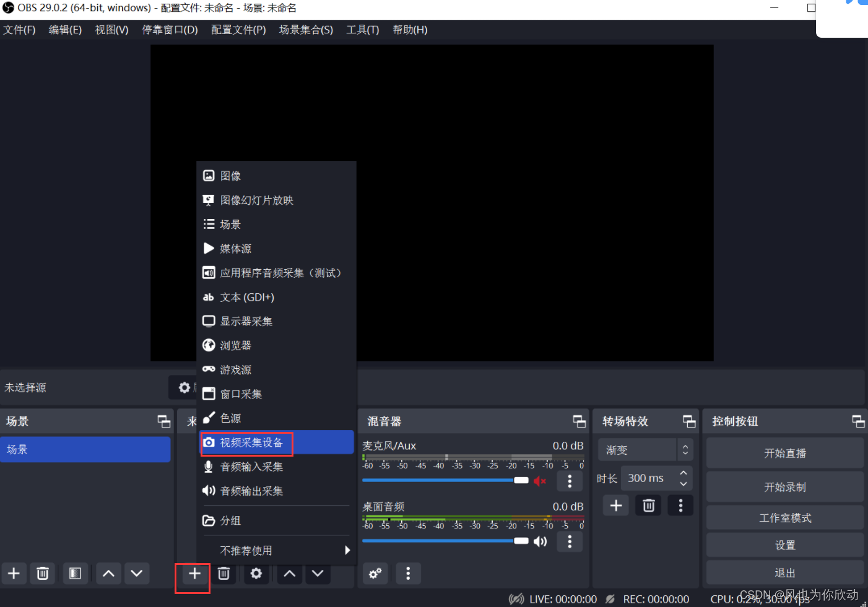
Task: Choose 浏览器 source
Action: (x=277, y=345)
